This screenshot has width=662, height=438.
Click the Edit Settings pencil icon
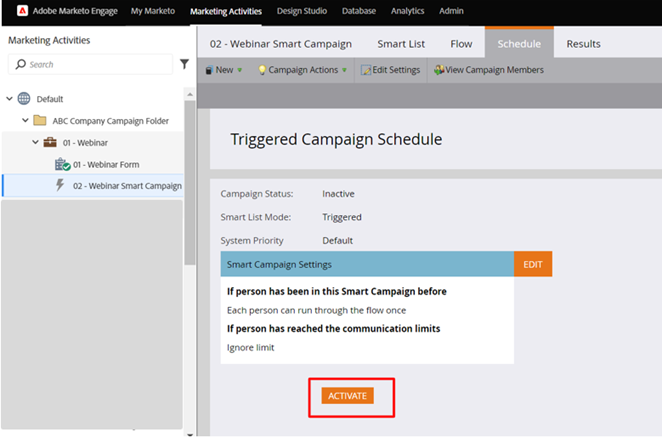(x=366, y=70)
